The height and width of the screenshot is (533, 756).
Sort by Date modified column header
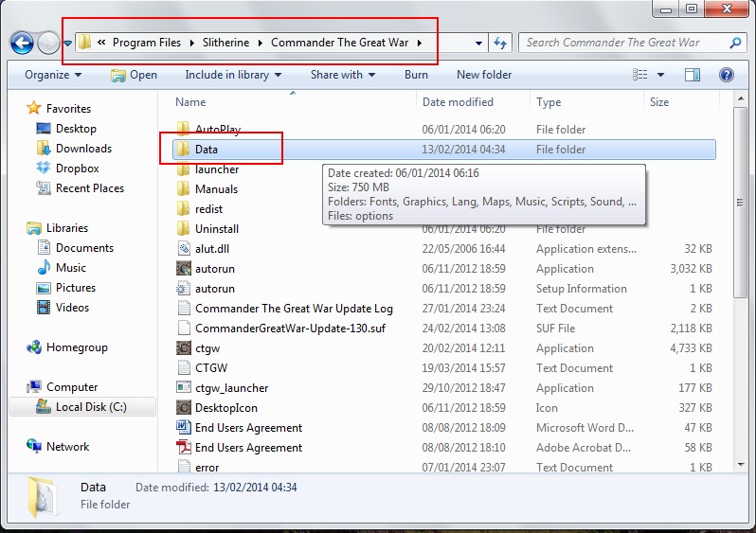[x=458, y=102]
